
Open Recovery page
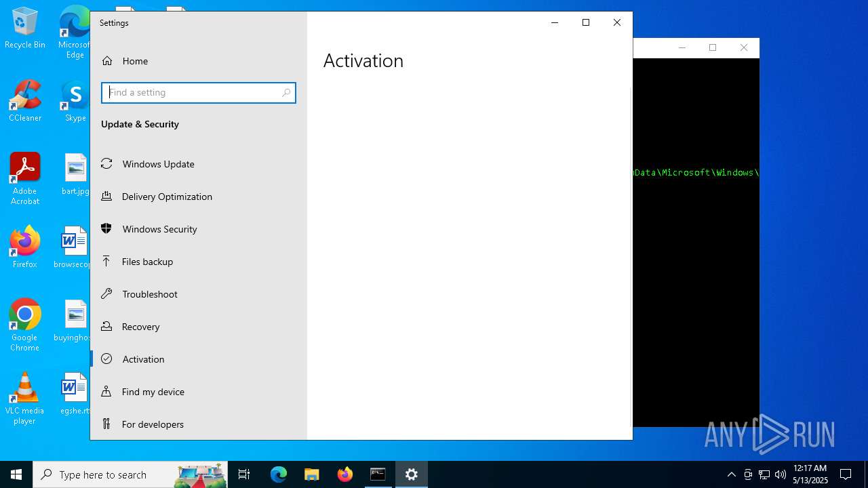[x=198, y=327]
